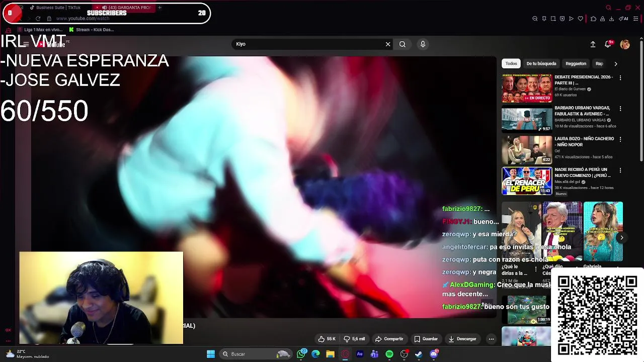Click El diario de Curwen channel name

click(x=570, y=89)
